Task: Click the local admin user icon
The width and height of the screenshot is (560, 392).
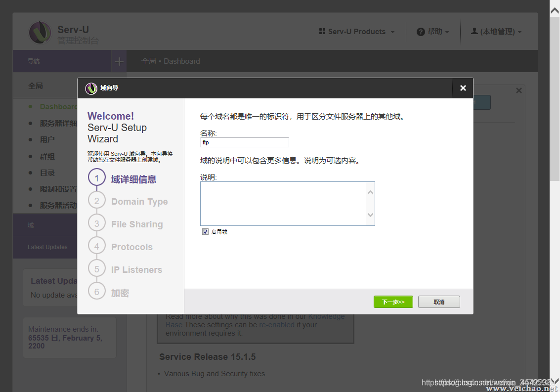Action: click(474, 31)
